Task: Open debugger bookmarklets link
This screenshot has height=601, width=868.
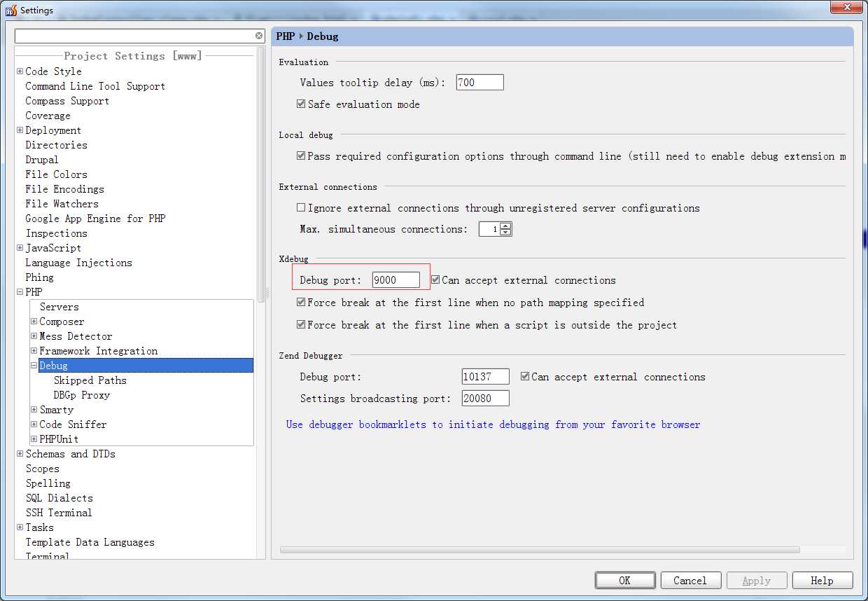Action: (x=493, y=424)
